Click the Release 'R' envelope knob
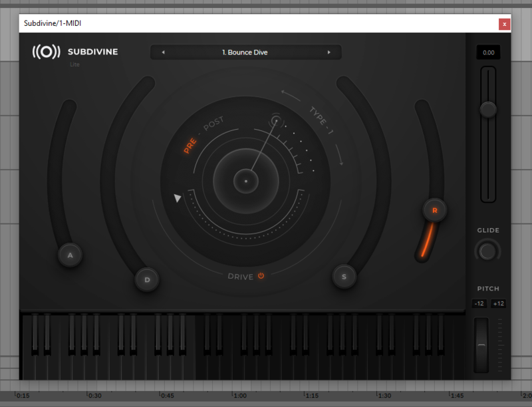Screen dimensions: 532x407 click(x=435, y=210)
